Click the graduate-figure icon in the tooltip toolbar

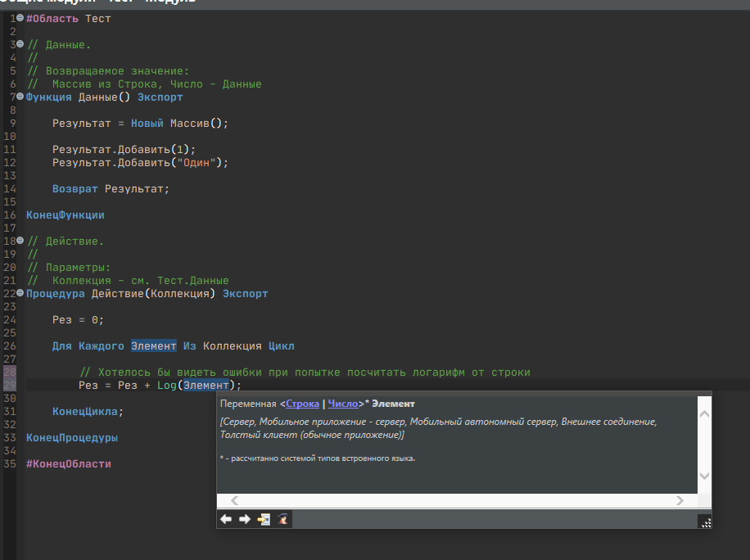282,519
